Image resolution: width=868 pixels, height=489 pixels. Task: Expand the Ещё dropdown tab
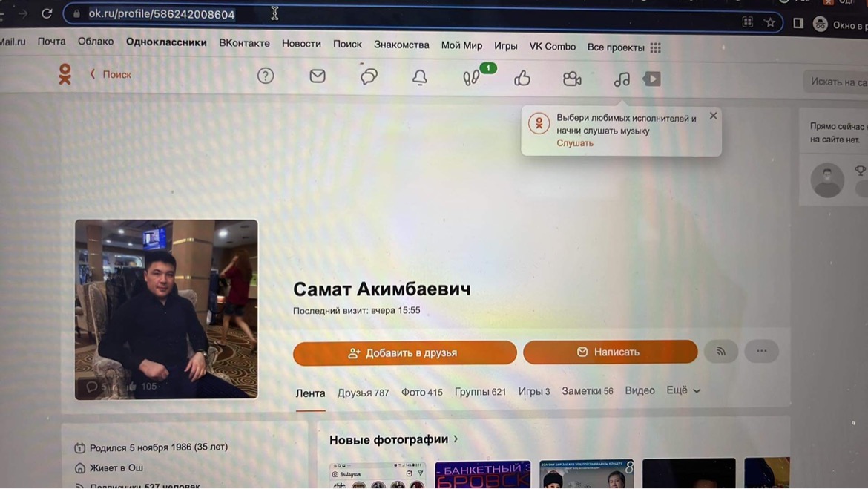click(684, 390)
